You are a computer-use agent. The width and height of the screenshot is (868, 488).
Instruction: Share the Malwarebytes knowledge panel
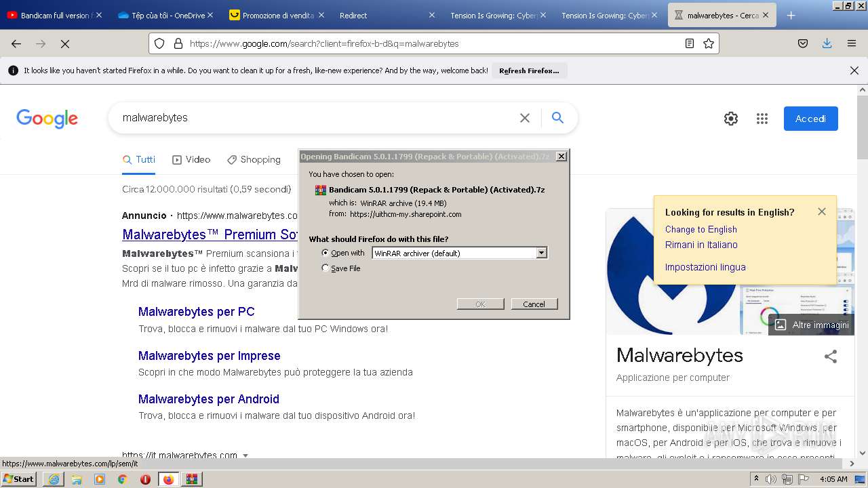[x=831, y=357]
